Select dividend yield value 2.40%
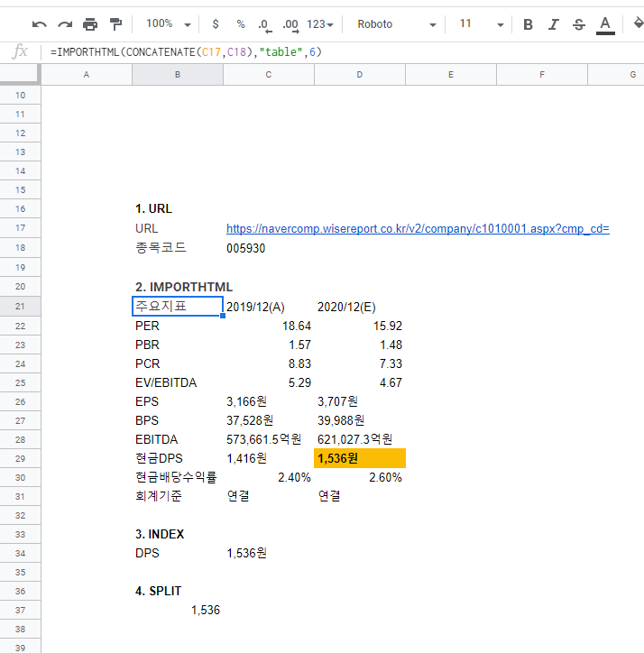 (x=269, y=477)
